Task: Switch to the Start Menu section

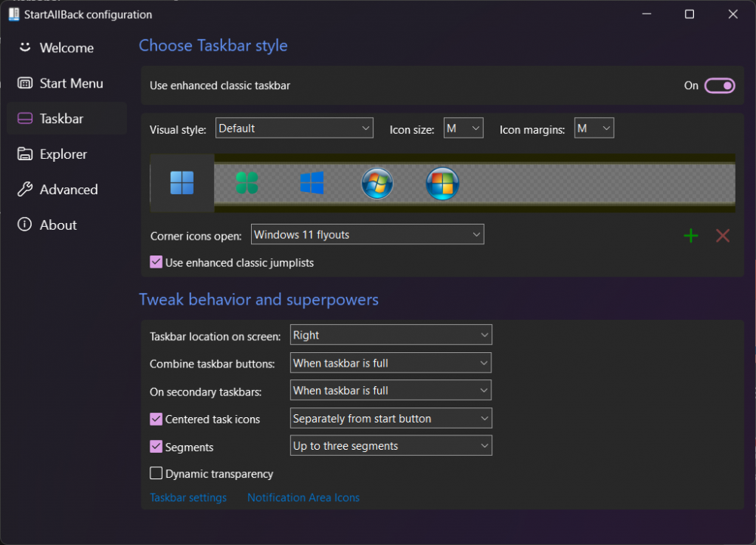Action: (x=71, y=83)
